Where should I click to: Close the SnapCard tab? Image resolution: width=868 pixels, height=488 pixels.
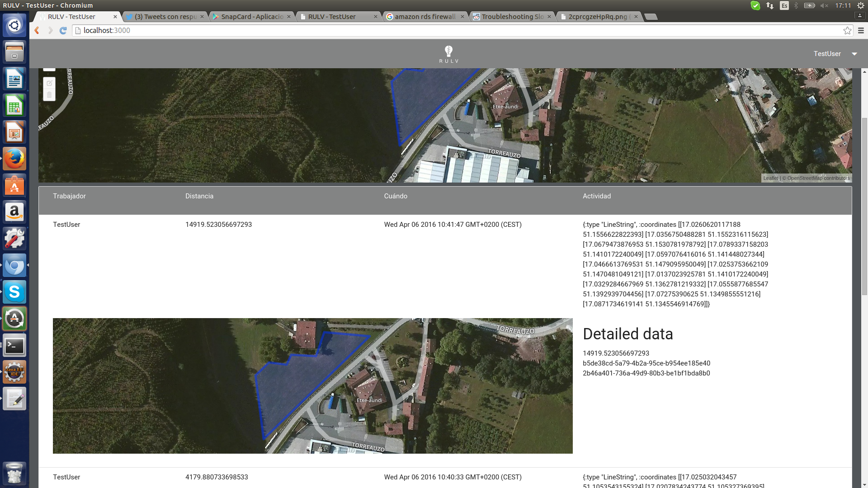pyautogui.click(x=288, y=17)
